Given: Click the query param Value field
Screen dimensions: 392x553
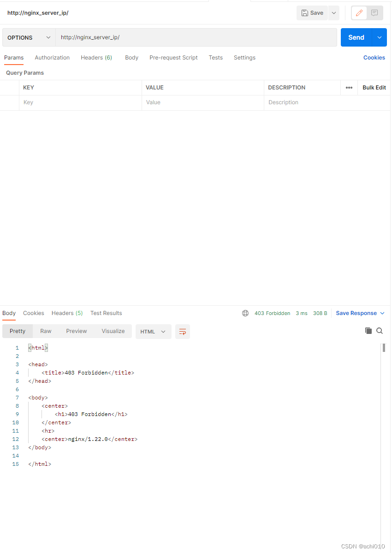Looking at the screenshot, I should [203, 102].
